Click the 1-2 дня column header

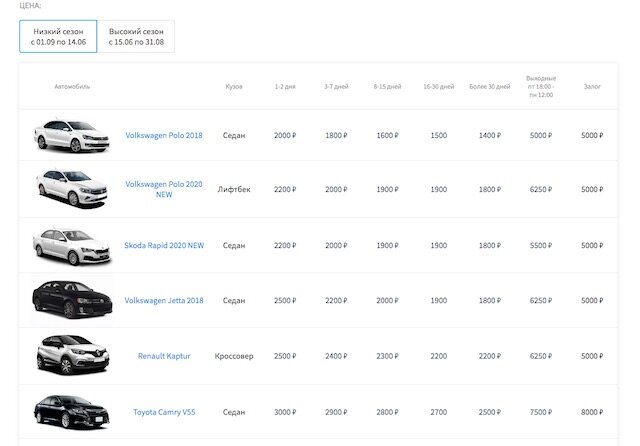click(x=285, y=87)
